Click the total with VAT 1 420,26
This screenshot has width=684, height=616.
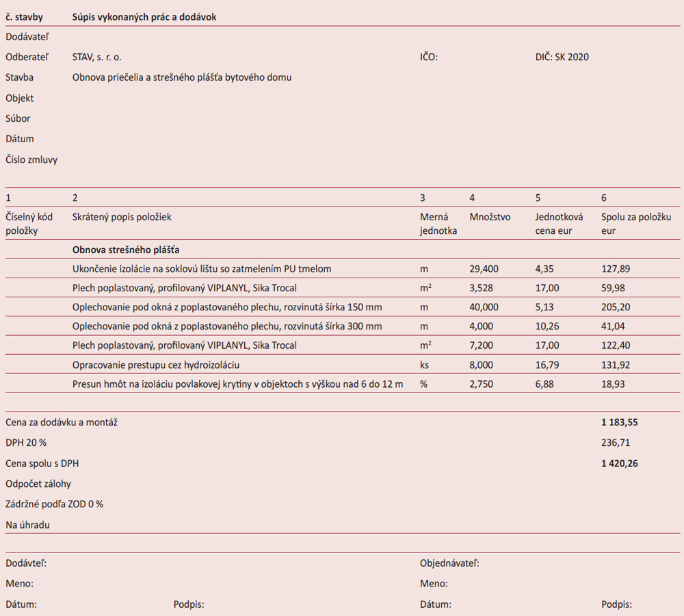click(x=620, y=464)
